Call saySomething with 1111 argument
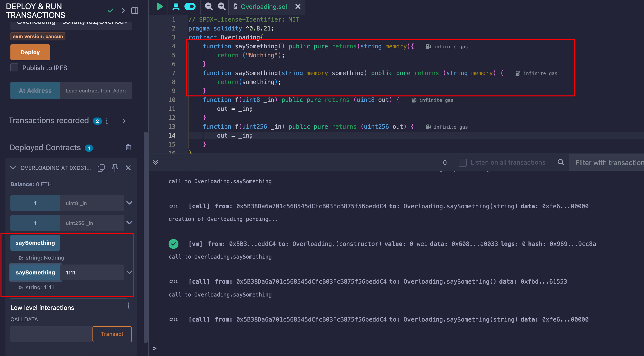This screenshot has width=644, height=356. pyautogui.click(x=35, y=272)
